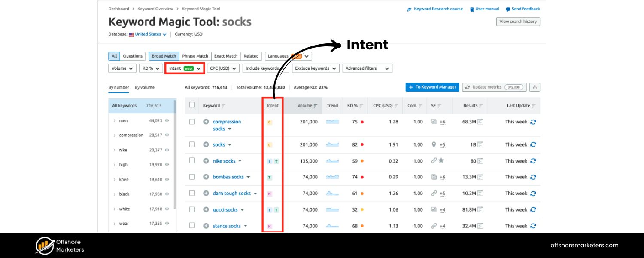Select the Phrase Match tab
The image size is (644, 258).
195,56
